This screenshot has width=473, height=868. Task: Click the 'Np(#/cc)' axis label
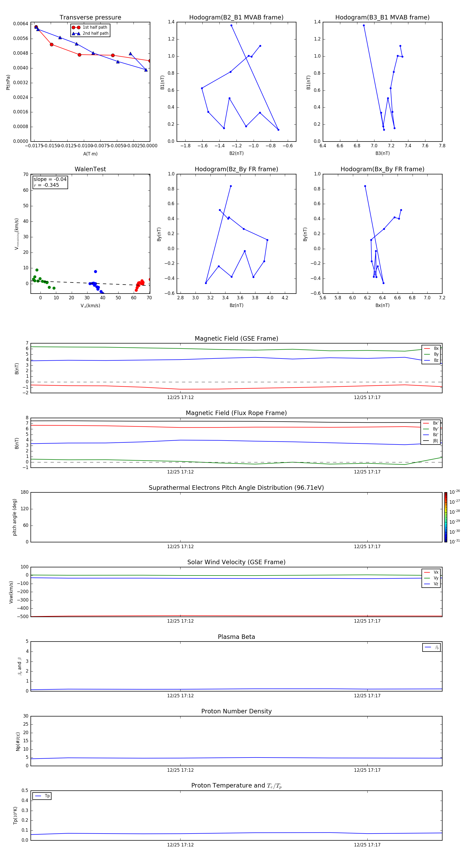tap(18, 741)
